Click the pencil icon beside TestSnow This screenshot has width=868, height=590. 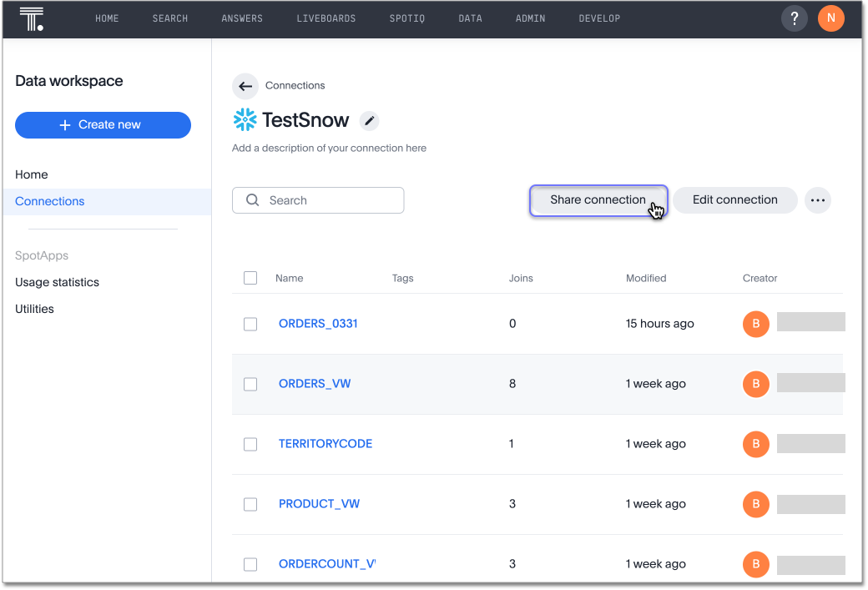pyautogui.click(x=369, y=121)
